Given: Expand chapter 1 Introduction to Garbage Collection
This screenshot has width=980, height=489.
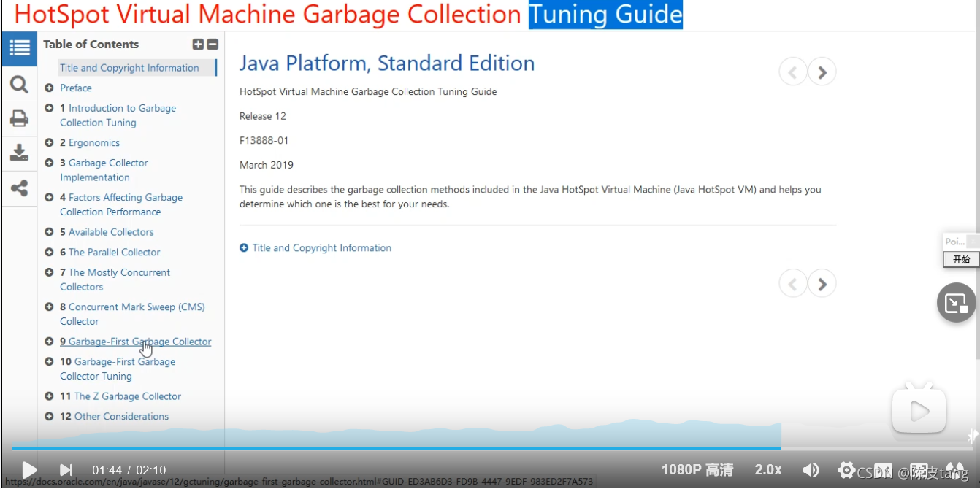Looking at the screenshot, I should point(49,108).
